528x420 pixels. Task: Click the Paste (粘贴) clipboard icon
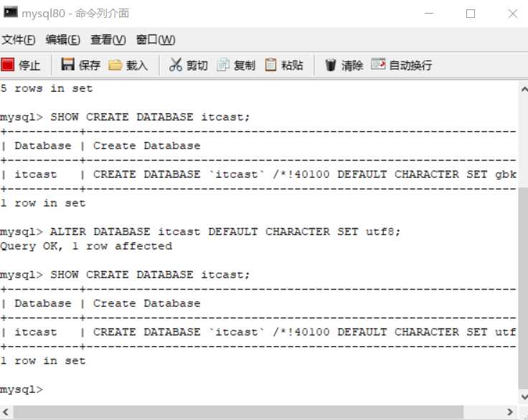(270, 65)
